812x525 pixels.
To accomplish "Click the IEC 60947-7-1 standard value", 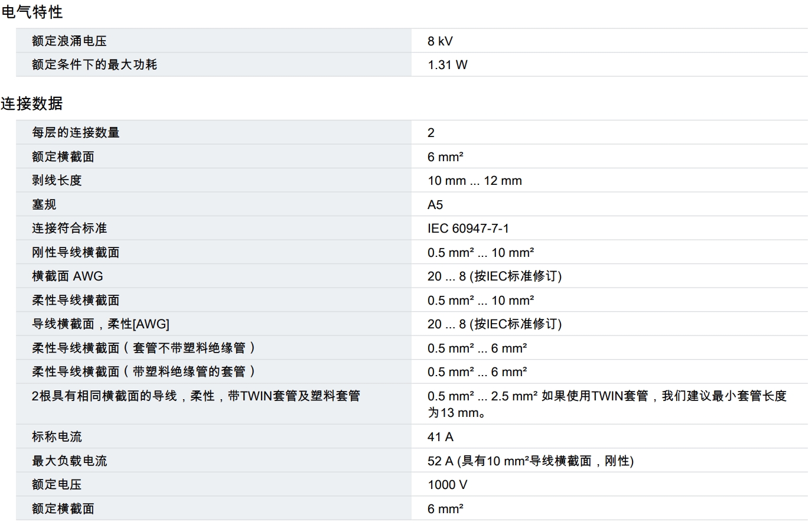I will pos(468,229).
